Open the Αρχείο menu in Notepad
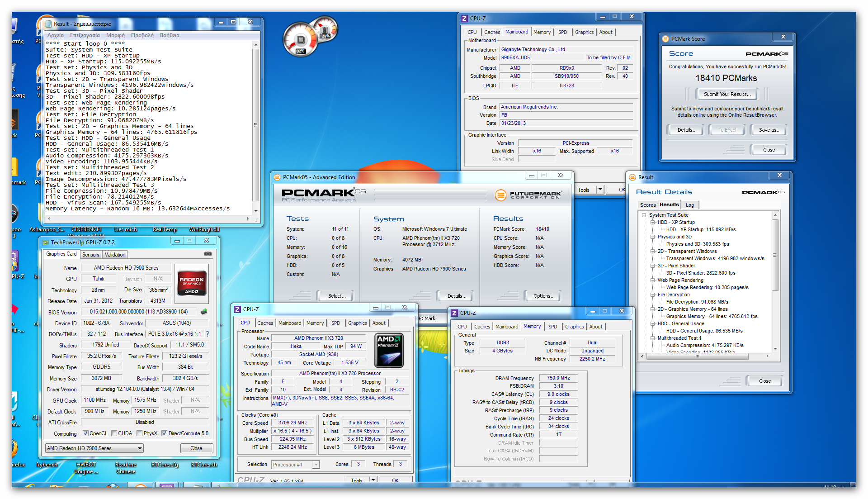This screenshot has width=868, height=499. coord(56,35)
